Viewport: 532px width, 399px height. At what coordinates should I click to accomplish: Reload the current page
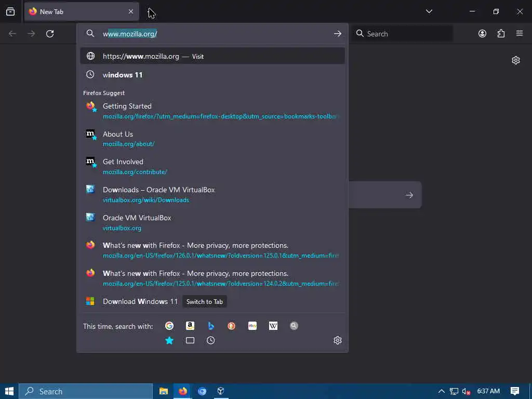50,34
